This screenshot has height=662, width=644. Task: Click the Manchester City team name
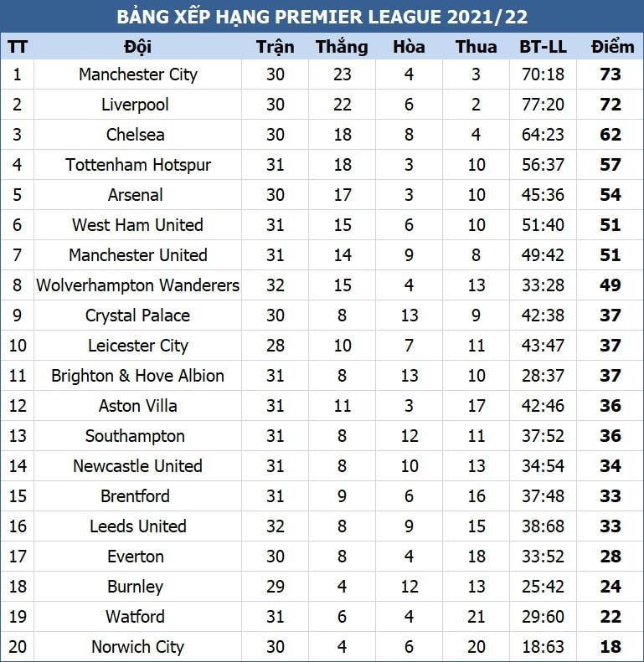137,74
